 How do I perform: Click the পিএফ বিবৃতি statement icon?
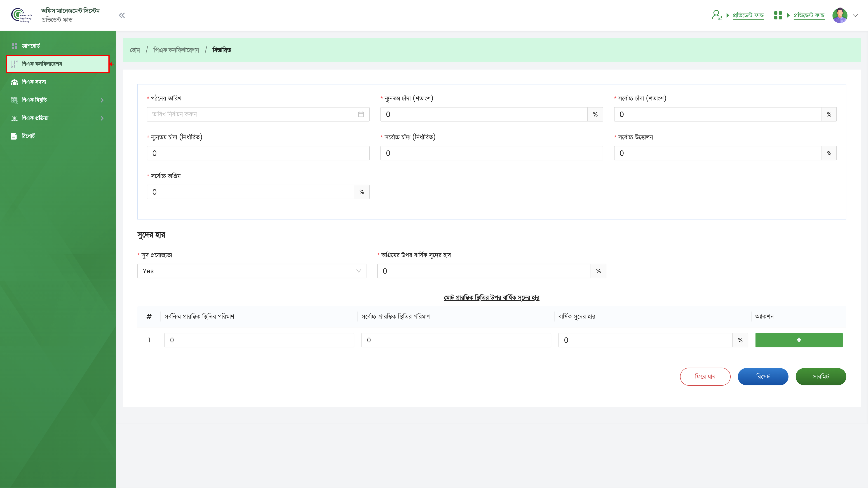(14, 100)
